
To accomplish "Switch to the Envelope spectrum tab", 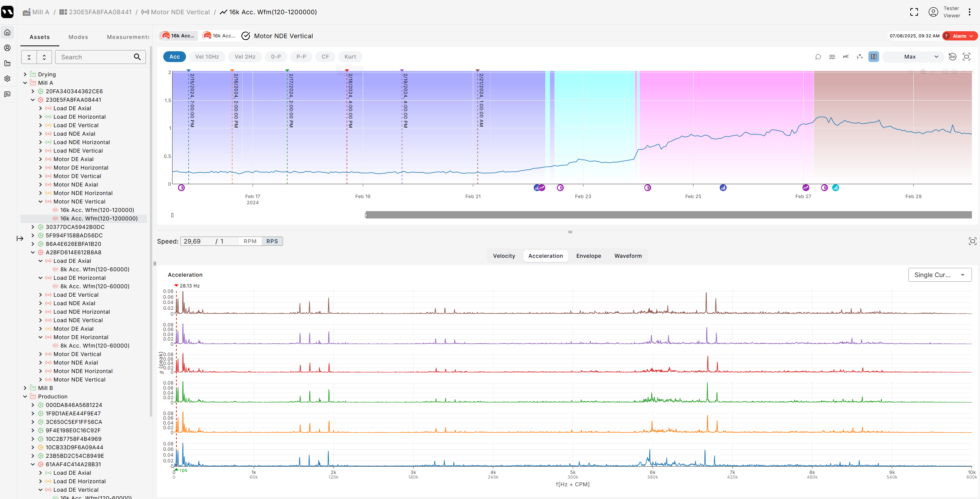I will 588,256.
